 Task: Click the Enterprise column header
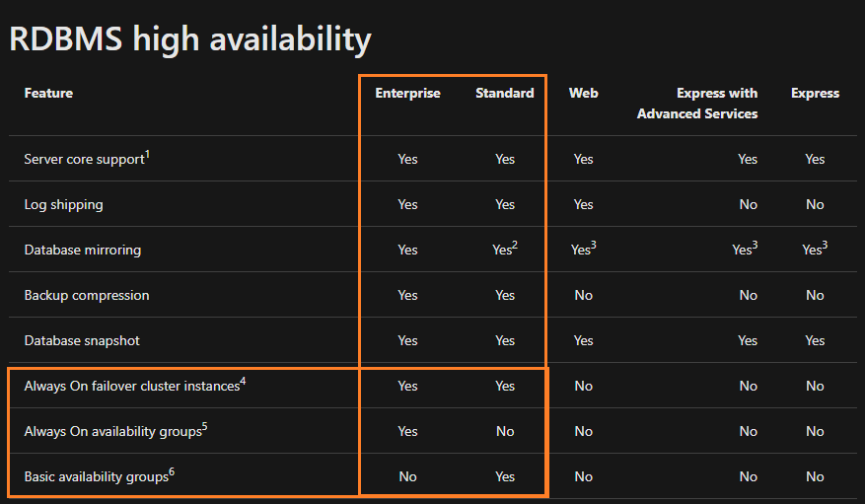pyautogui.click(x=407, y=93)
